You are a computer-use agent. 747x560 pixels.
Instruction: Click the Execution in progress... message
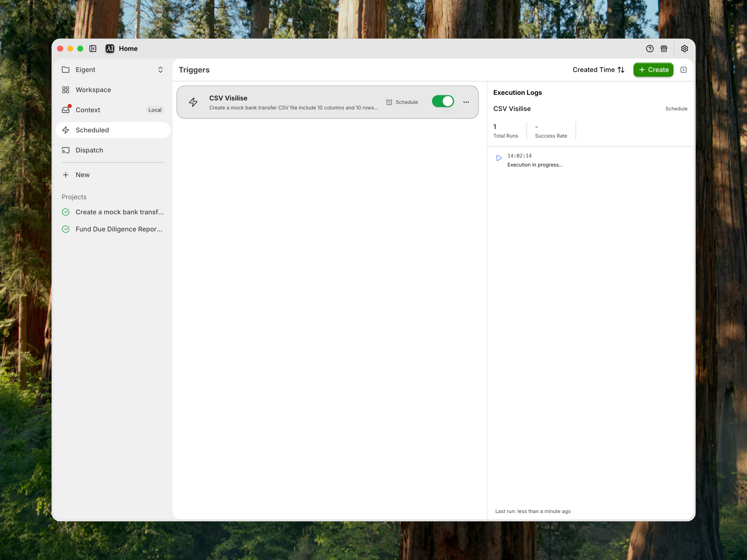point(535,165)
